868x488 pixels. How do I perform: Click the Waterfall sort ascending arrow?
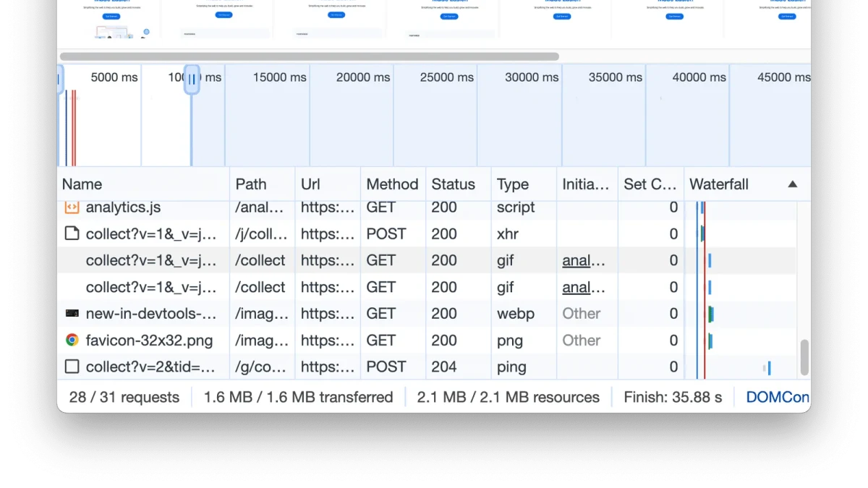792,184
